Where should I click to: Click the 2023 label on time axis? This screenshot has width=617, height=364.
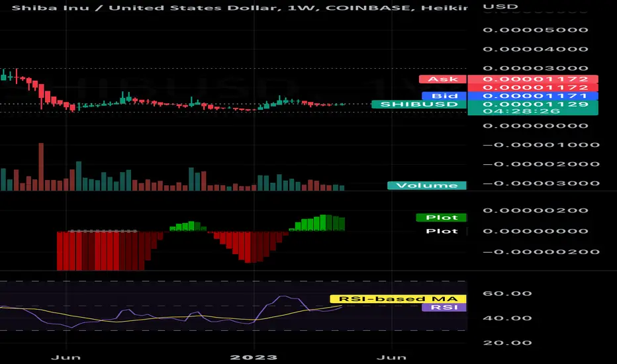(x=254, y=357)
